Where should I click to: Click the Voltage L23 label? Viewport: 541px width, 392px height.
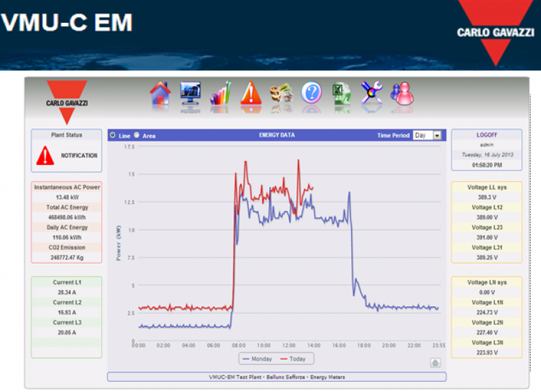tap(487, 227)
